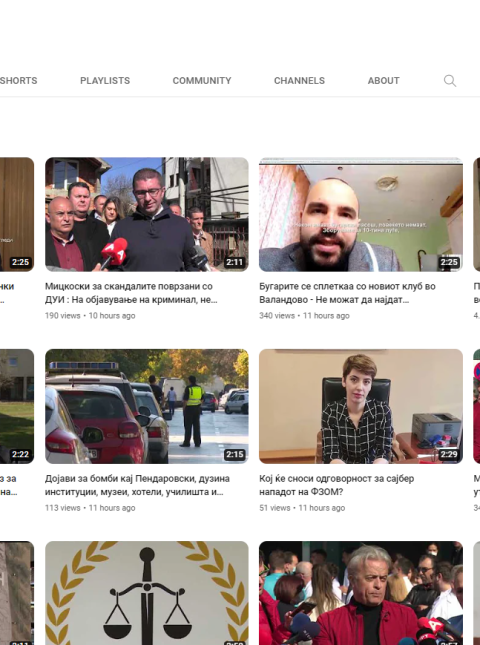This screenshot has height=645, width=480.
Task: Open title 'Бугарите се сплеткаа со новиот клуб'
Action: [x=347, y=293]
